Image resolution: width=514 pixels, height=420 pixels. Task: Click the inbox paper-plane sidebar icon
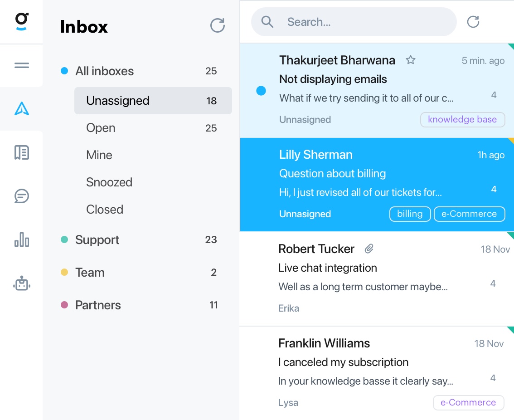pos(22,108)
